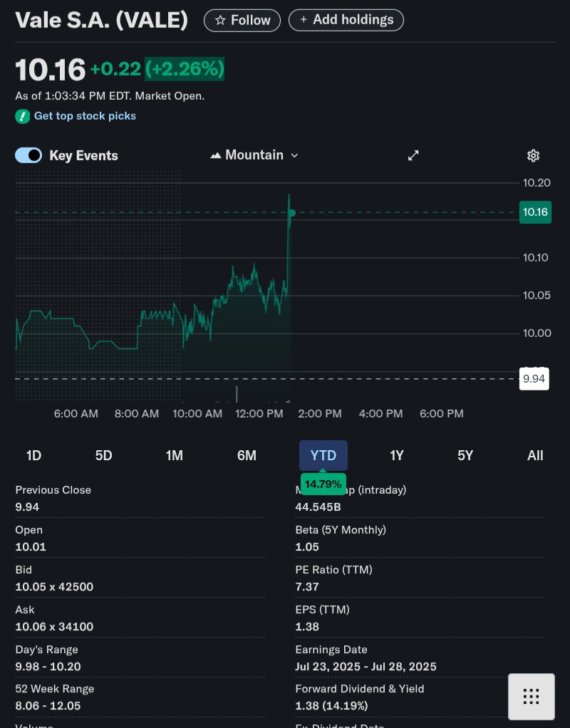570x728 pixels.
Task: Click the Beta value 1.05
Action: [307, 547]
